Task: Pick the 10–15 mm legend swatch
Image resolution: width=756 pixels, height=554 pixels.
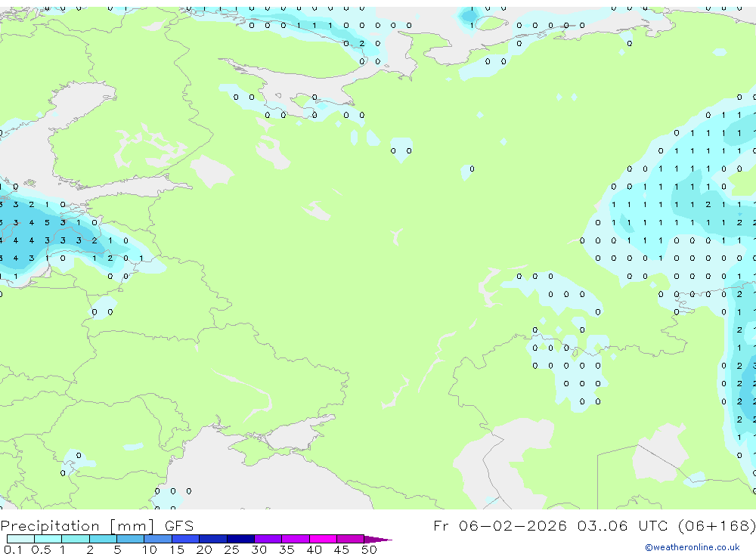Action: (x=158, y=539)
